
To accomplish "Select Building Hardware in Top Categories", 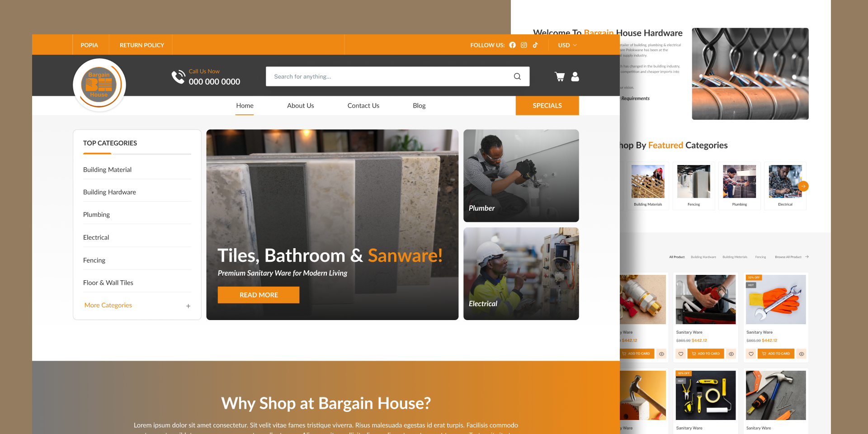I will point(109,193).
